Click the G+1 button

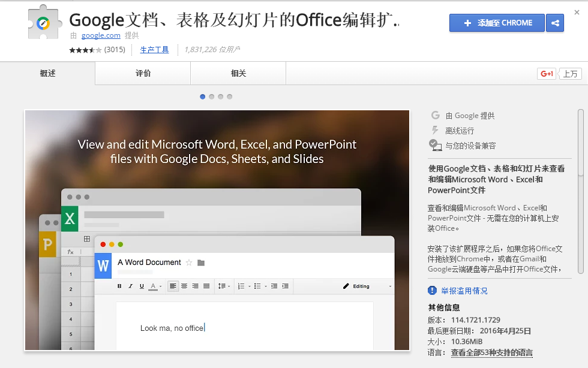[x=547, y=74]
